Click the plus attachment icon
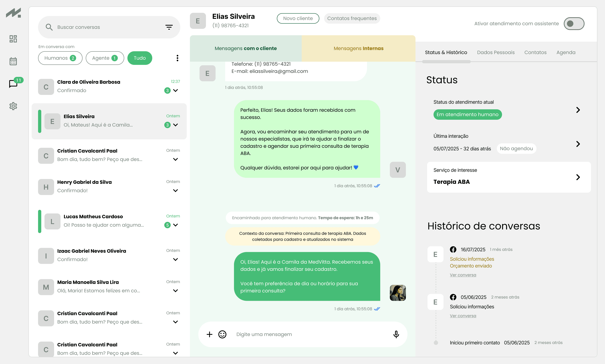The width and height of the screenshot is (605, 364). click(x=209, y=334)
